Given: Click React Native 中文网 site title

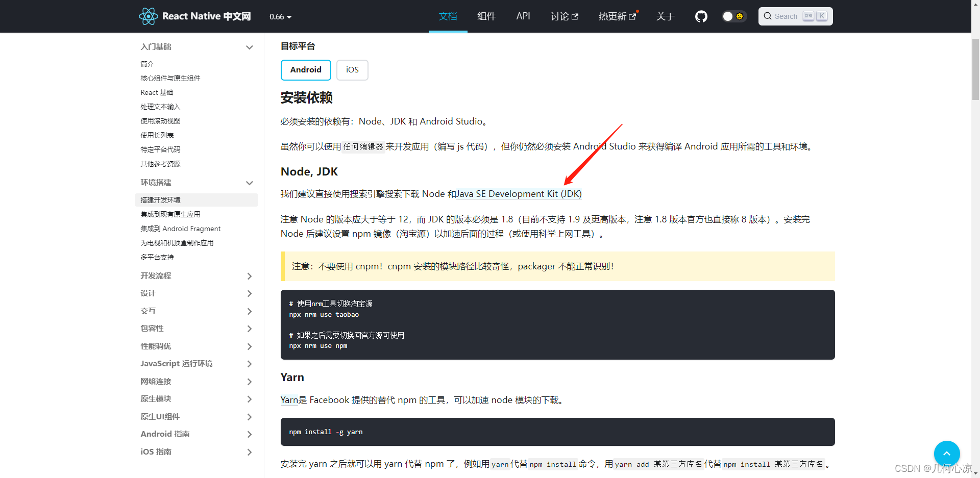Looking at the screenshot, I should pyautogui.click(x=206, y=16).
